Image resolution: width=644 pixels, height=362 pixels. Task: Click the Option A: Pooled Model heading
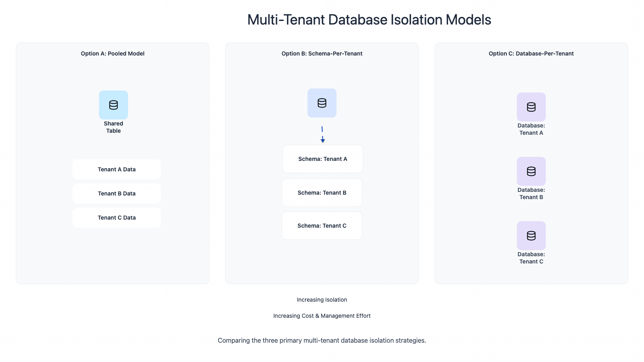(113, 53)
